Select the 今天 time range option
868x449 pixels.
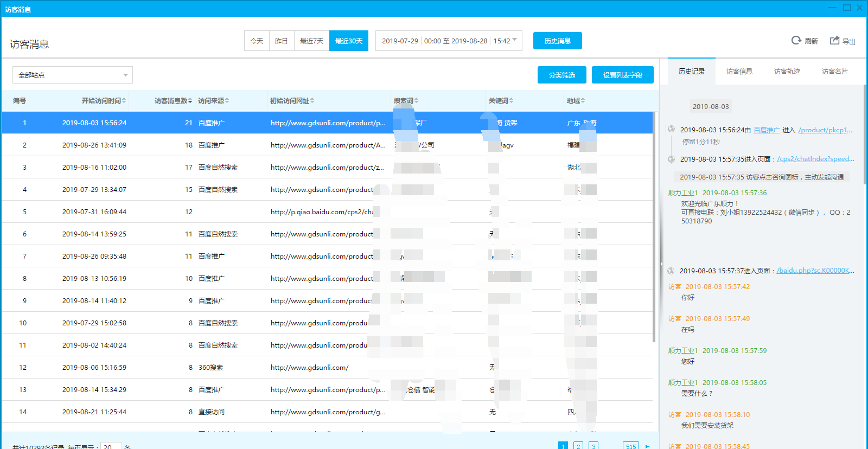point(257,41)
